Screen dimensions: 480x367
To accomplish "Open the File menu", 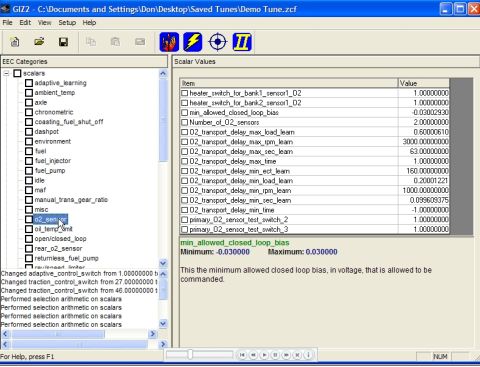I will pyautogui.click(x=7, y=23).
